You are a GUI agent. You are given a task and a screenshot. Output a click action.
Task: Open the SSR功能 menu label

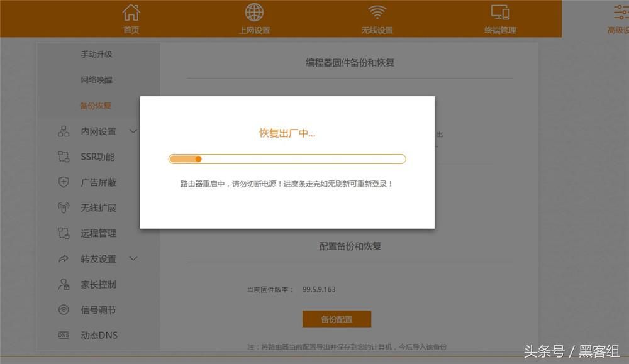point(97,157)
